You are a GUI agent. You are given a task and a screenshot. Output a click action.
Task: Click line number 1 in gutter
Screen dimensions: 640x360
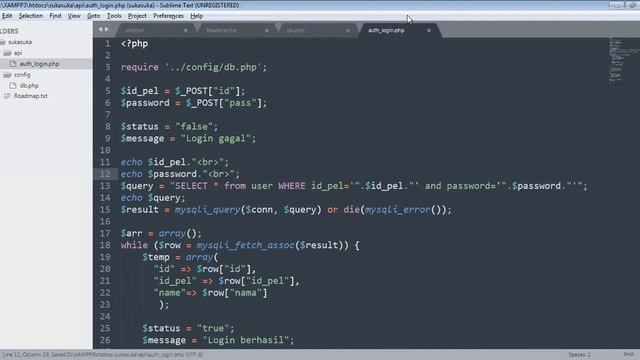[108, 44]
